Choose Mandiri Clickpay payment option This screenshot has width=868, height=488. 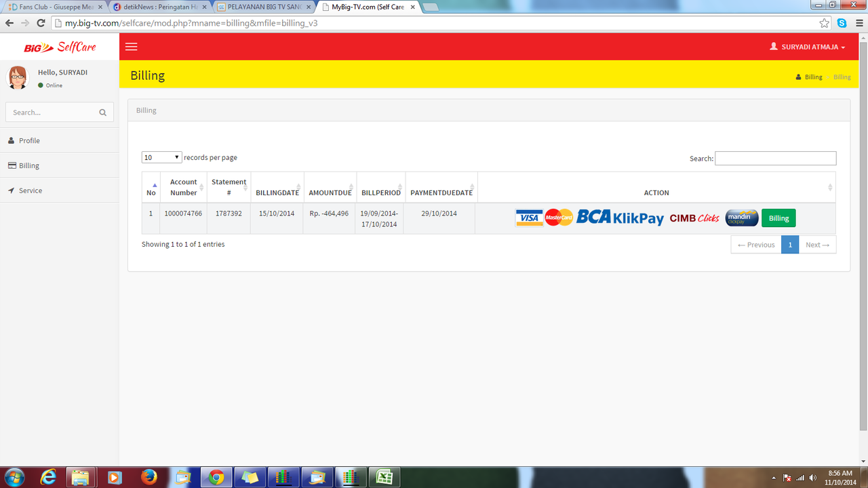click(x=742, y=218)
